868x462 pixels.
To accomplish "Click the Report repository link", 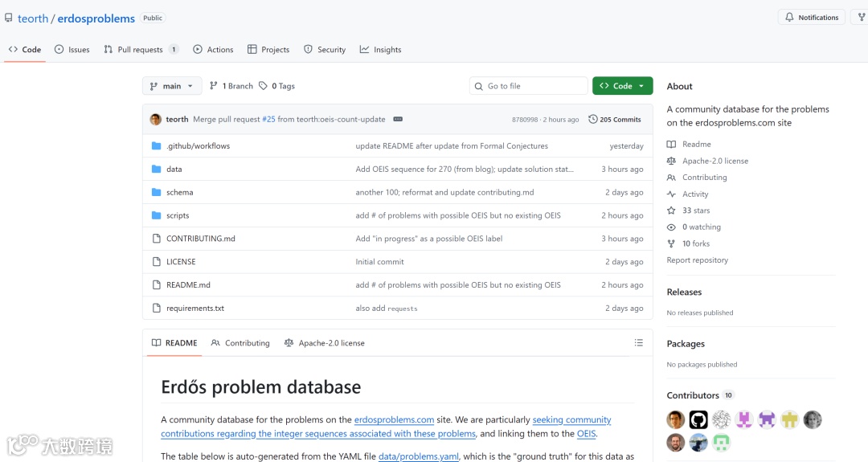I will coord(698,260).
